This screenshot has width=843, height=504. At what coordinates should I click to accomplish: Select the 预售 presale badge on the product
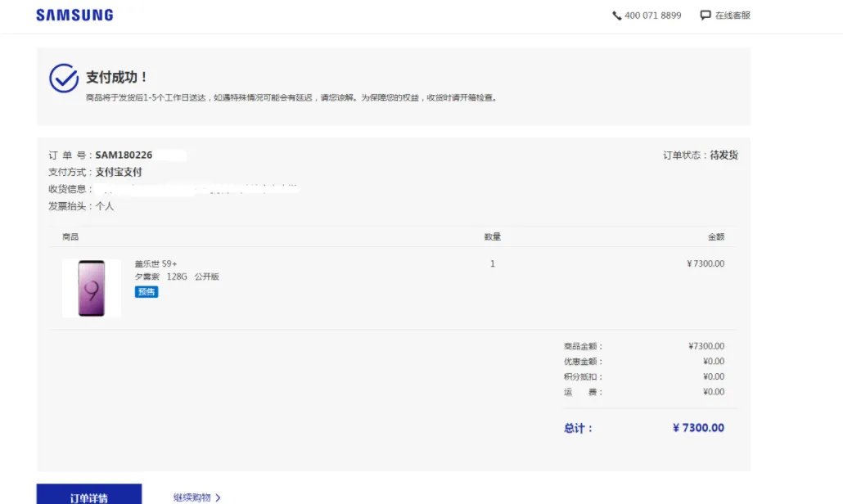pos(146,291)
